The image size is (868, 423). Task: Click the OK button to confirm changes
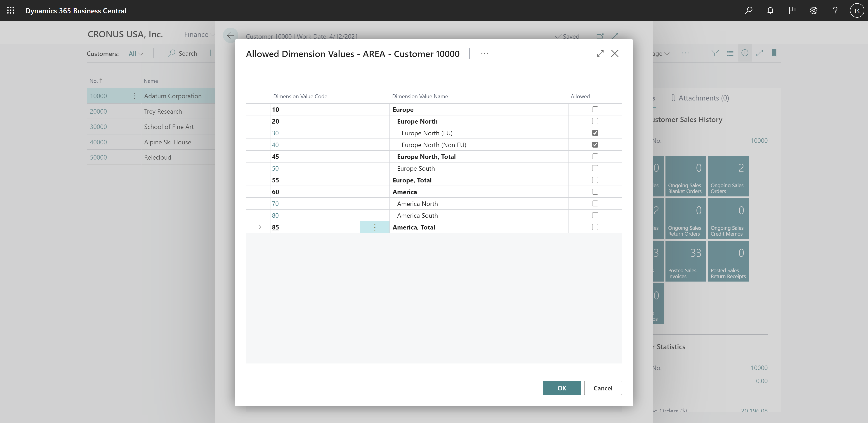(561, 387)
